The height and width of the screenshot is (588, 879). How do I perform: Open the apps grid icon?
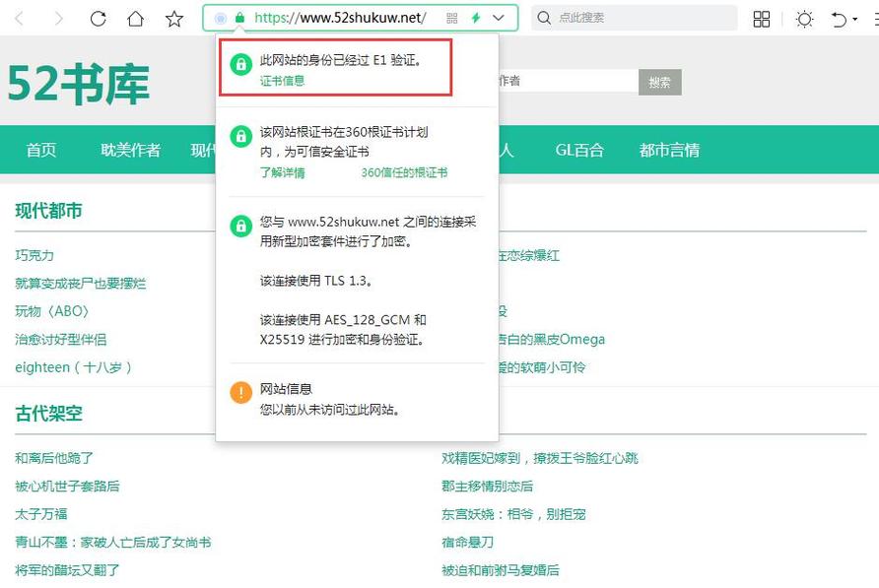click(762, 19)
